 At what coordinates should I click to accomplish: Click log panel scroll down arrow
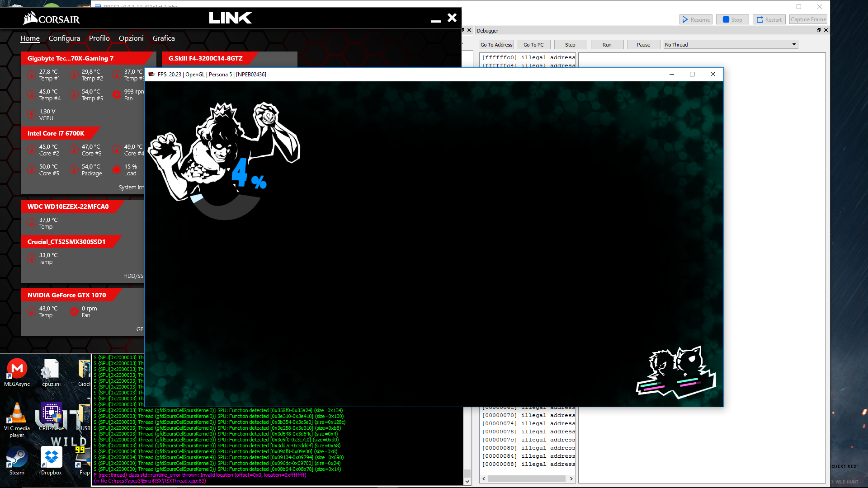(x=467, y=482)
